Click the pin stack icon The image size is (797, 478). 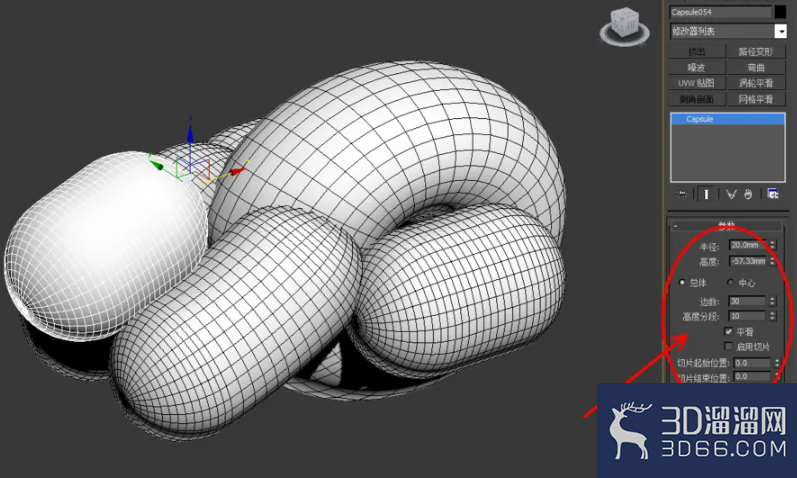(682, 194)
